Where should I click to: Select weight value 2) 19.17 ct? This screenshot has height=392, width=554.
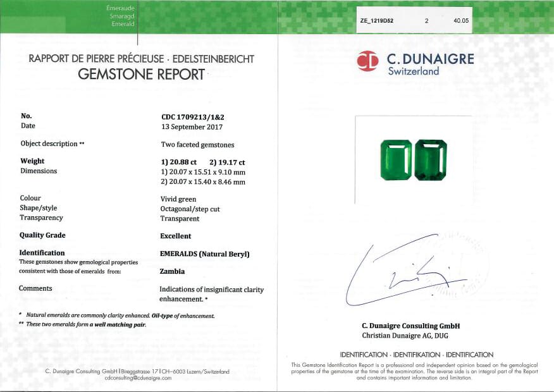227,162
